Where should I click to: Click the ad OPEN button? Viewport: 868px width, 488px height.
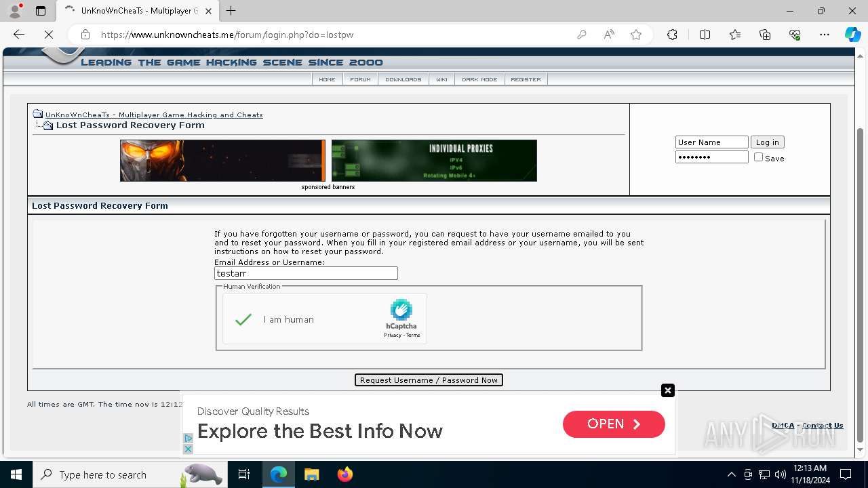tap(614, 424)
